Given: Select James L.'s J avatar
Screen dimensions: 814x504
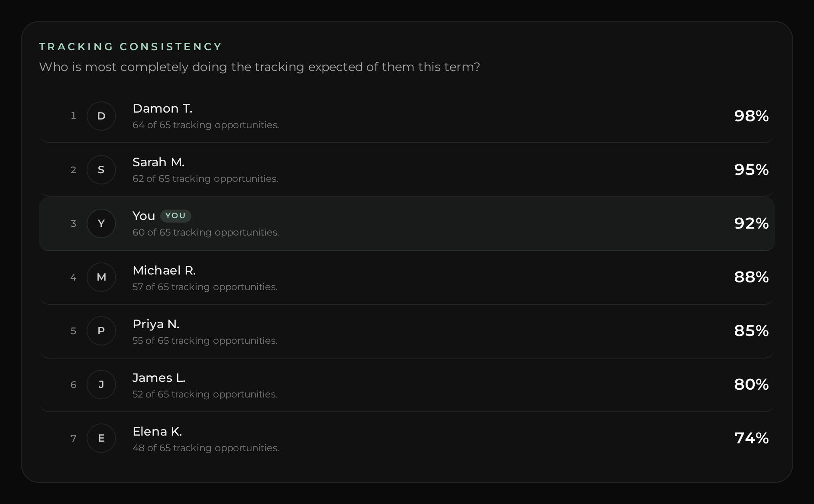Looking at the screenshot, I should point(101,384).
